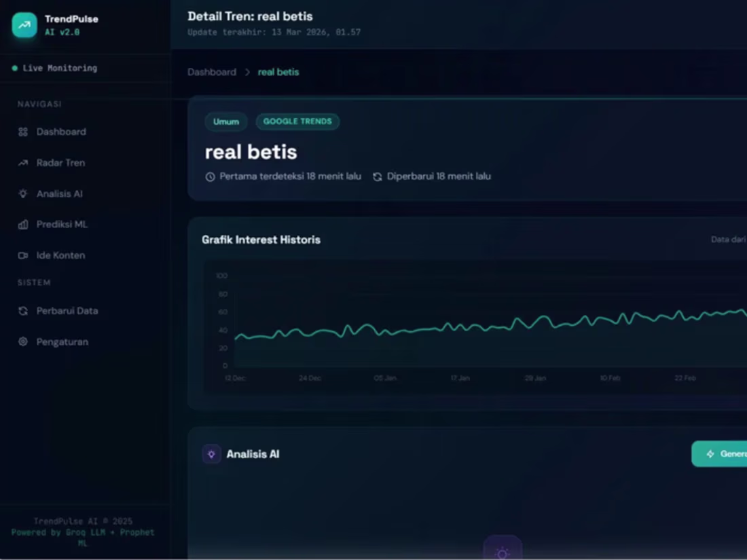This screenshot has height=560, width=747.
Task: Open Radar Tren via its trend-arrow icon
Action: [24, 162]
